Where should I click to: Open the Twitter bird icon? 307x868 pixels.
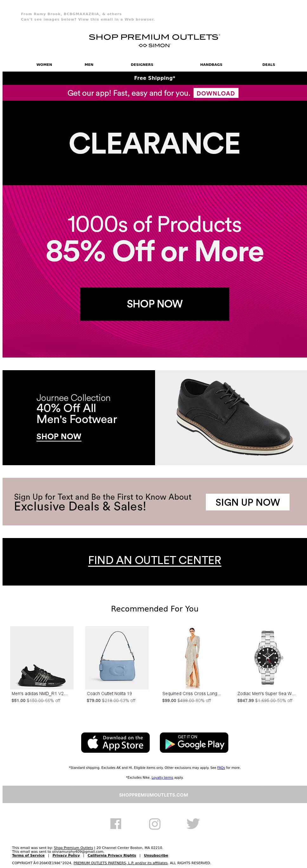(x=193, y=824)
